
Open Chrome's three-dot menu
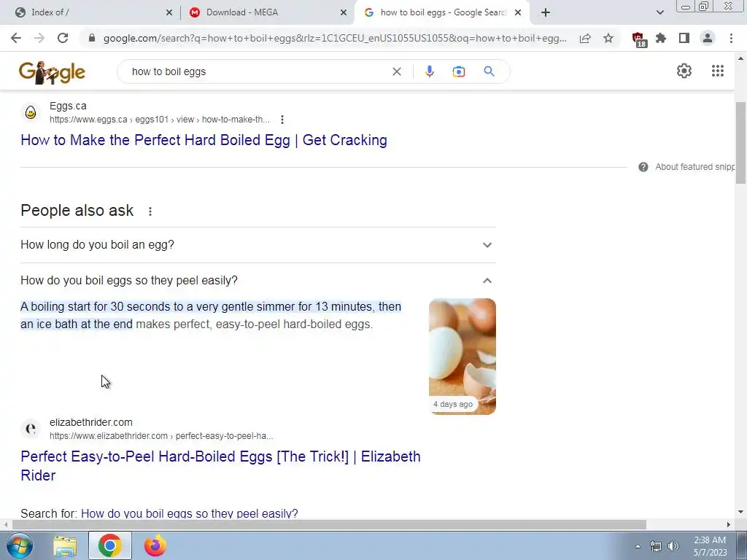(731, 38)
